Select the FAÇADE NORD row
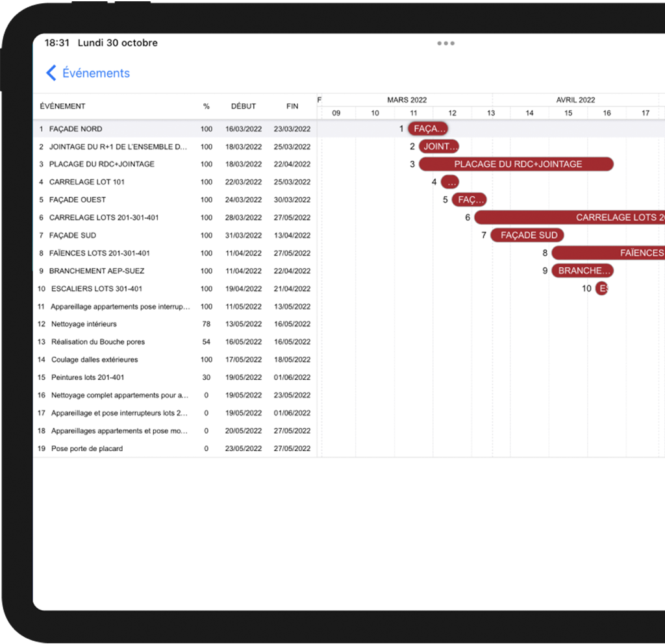Viewport: 665px width, 644px height. 75,129
